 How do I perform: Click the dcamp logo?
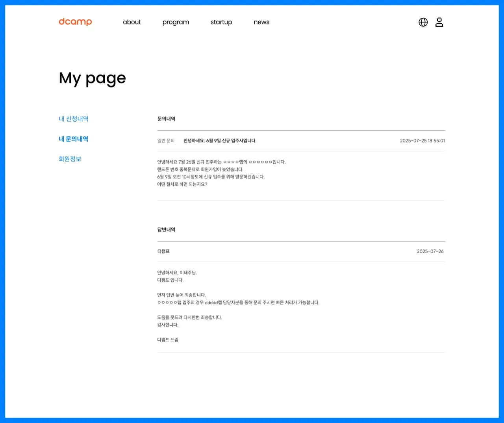(x=75, y=22)
